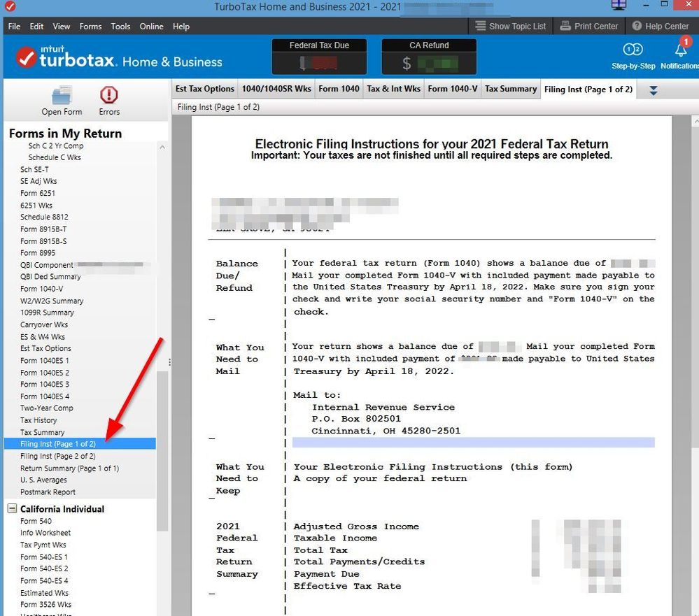Open the Online menu
699x616 pixels.
pos(152,27)
